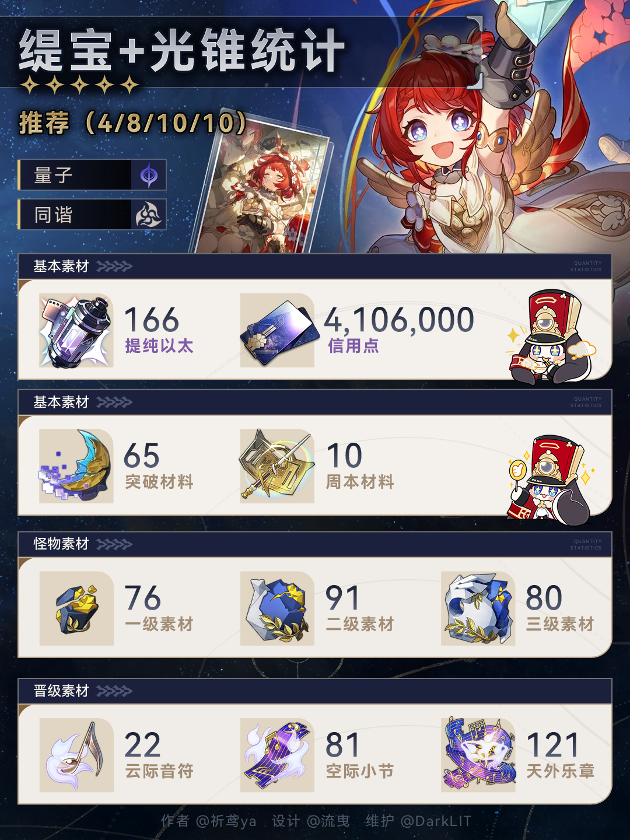Select the 突破材料 crescent item icon
The height and width of the screenshot is (840, 630).
76,466
